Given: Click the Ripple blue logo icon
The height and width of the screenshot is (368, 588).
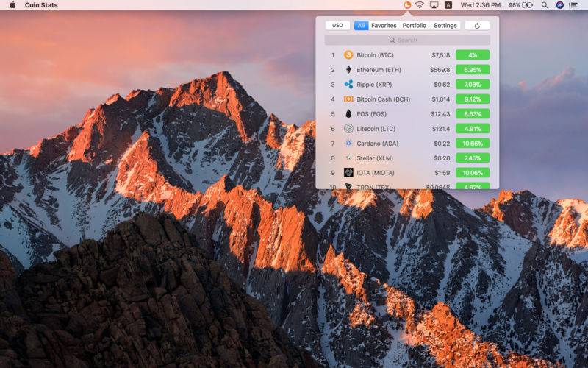Looking at the screenshot, I should pyautogui.click(x=348, y=85).
